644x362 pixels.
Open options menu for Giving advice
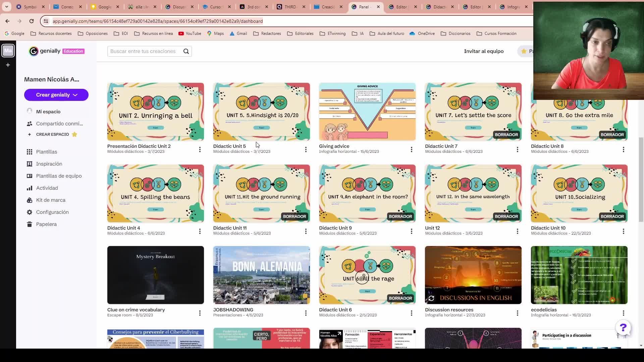click(x=412, y=149)
